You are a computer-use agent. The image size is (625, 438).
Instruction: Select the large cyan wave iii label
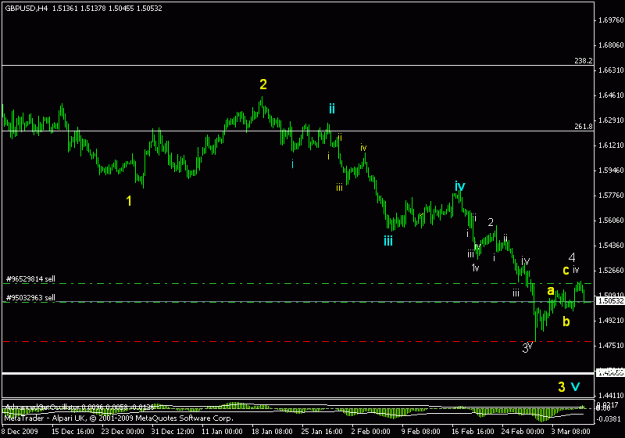click(x=388, y=240)
